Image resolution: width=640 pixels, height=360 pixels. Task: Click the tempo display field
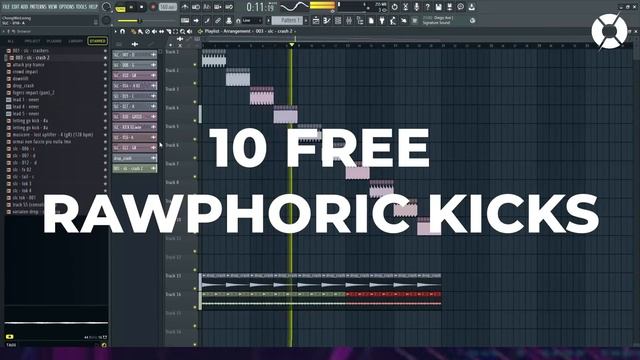[x=168, y=7]
